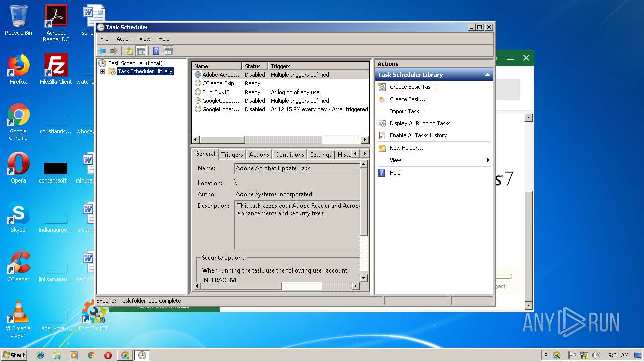This screenshot has width=644, height=362.
Task: Sort task list by Name column header
Action: 217,66
